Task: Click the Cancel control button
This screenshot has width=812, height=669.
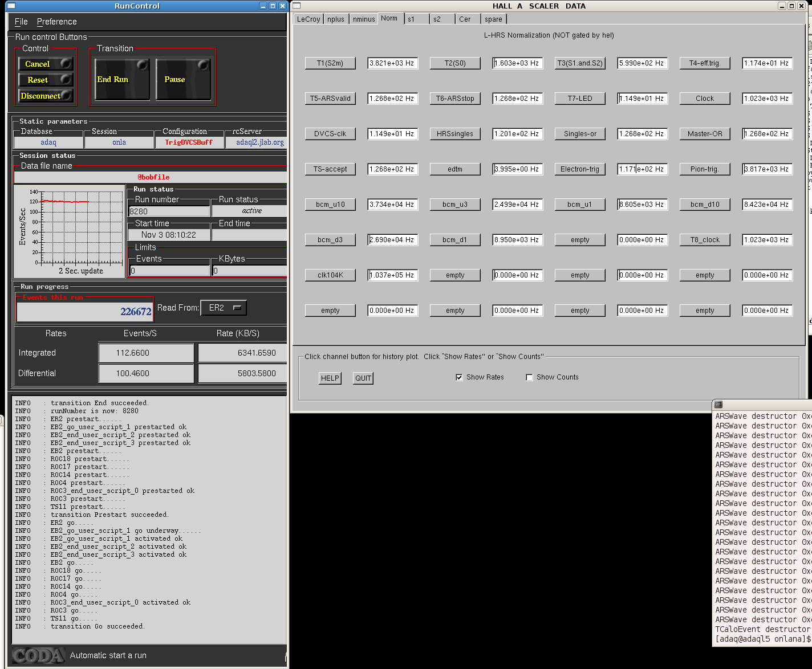Action: point(46,64)
